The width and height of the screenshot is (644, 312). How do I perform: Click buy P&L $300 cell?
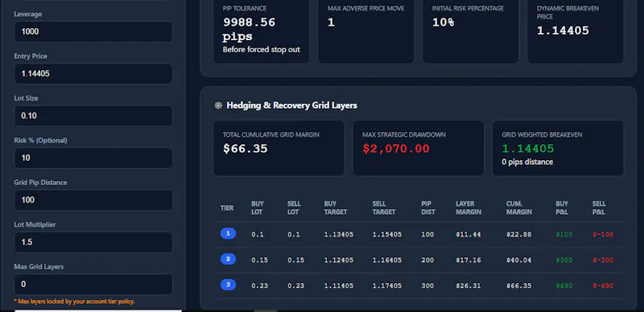pyautogui.click(x=564, y=260)
